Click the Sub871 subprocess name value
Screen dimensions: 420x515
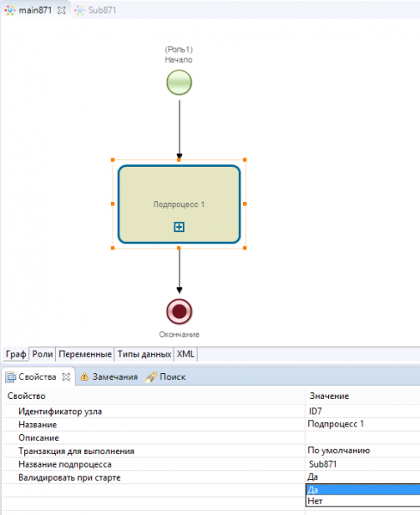coord(363,464)
